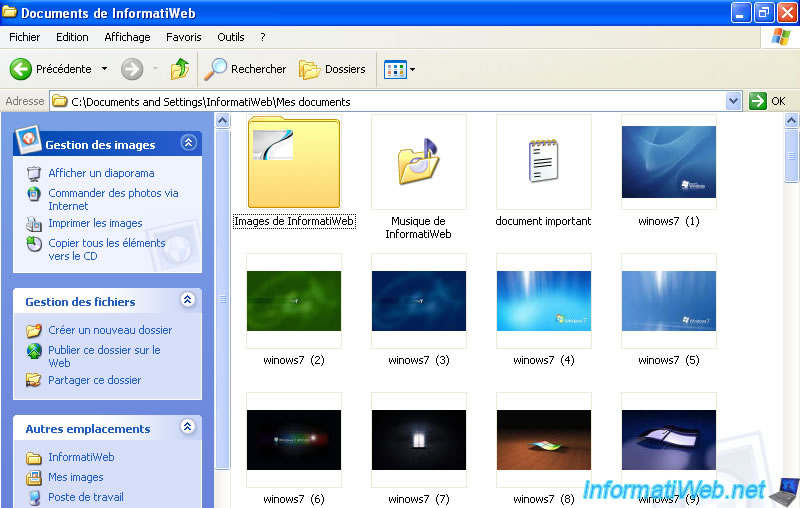Click Copier tous les éléments vers CD
The height and width of the screenshot is (508, 800).
click(x=107, y=249)
